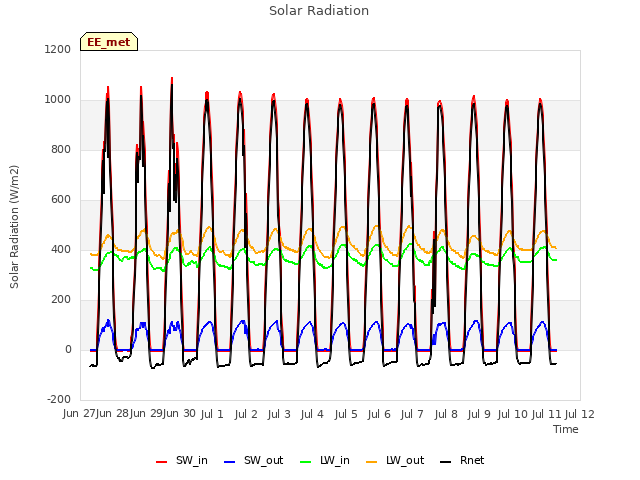
Task: Click the 600 y-axis tick label
Action: (x=61, y=200)
